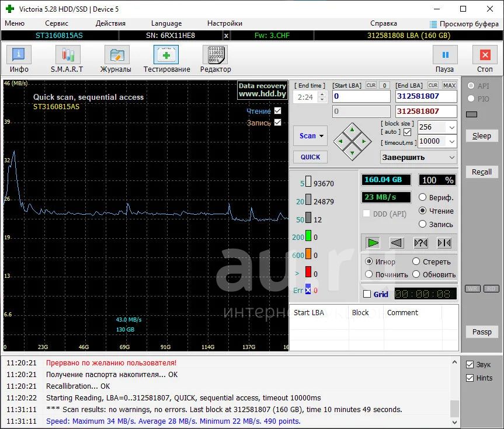Click the Sleep button
504x429 pixels.
[481, 136]
